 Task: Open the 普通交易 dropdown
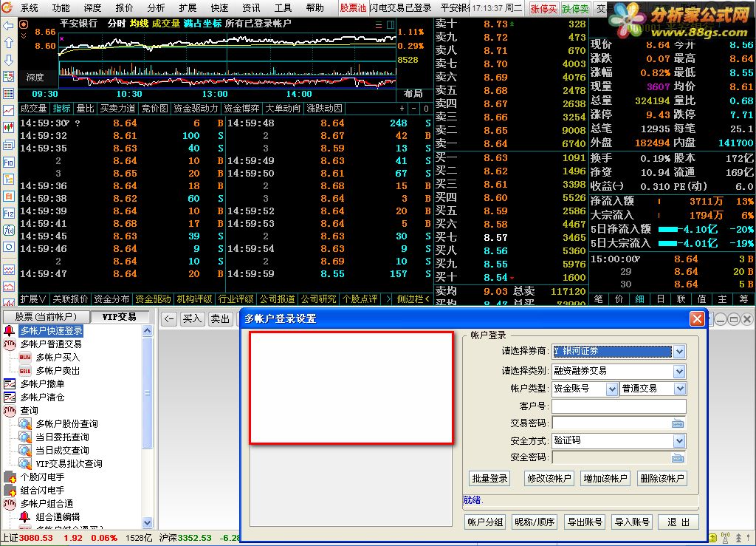pos(679,389)
